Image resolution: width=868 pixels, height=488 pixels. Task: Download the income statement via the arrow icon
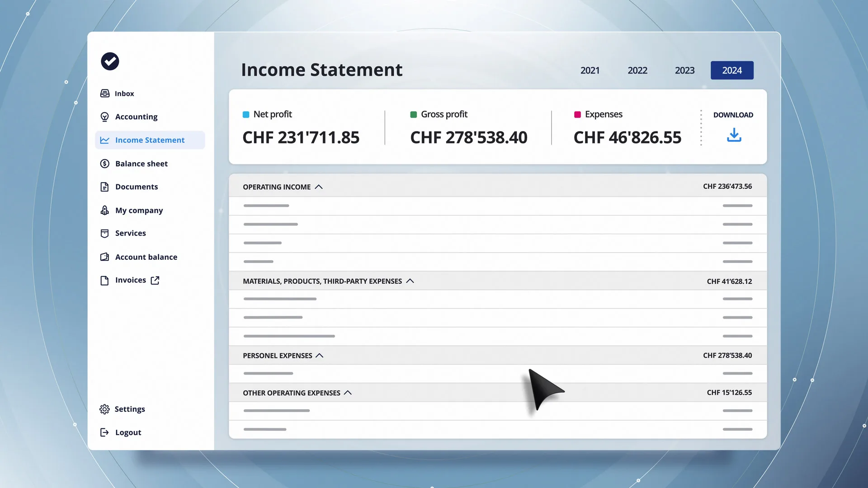734,135
